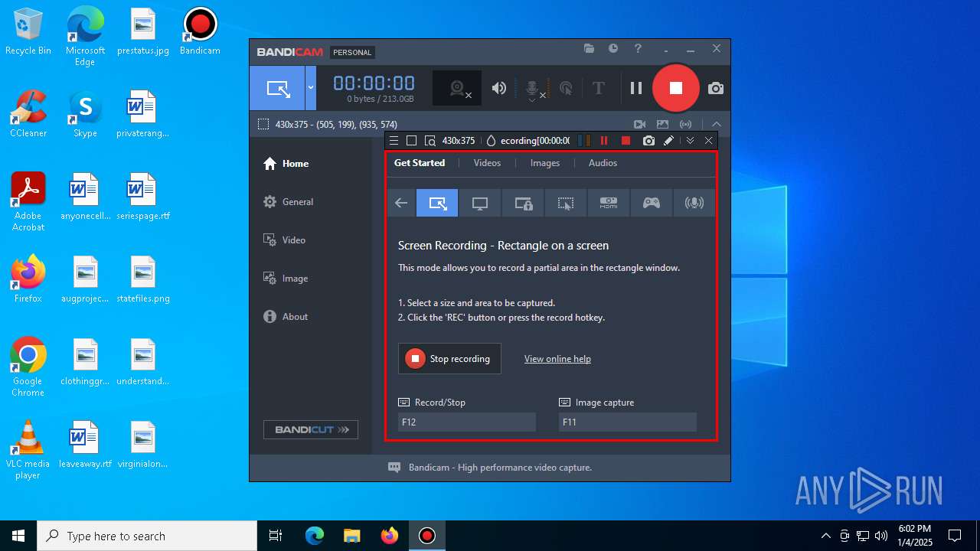Pause recording from the overlay bar
The height and width of the screenshot is (551, 980).
click(x=604, y=141)
